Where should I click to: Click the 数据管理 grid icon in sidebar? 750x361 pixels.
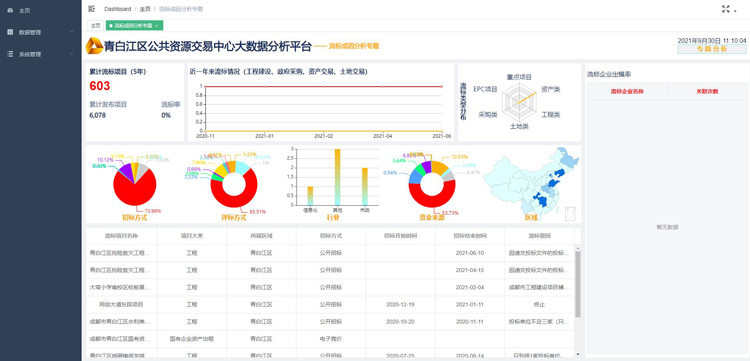[11, 32]
